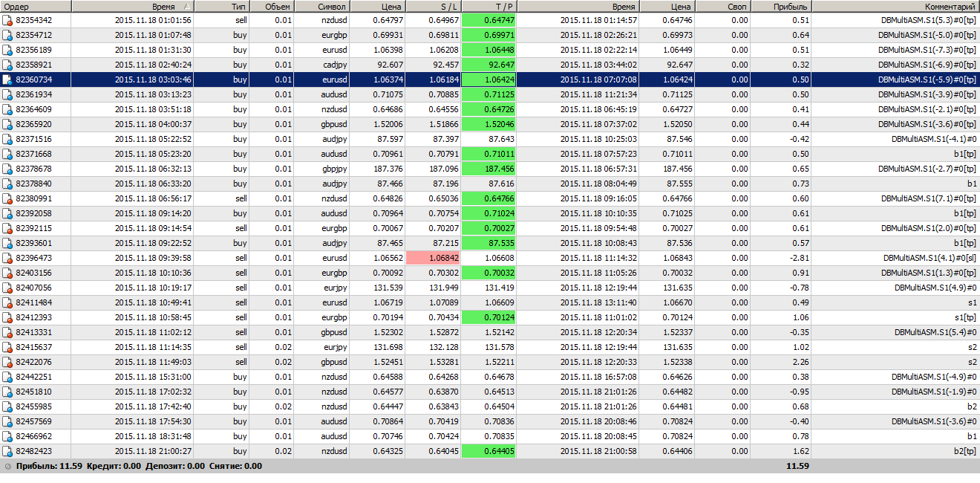Image resolution: width=980 pixels, height=483 pixels.
Task: Click the order icon for 82403156
Action: click(x=7, y=273)
